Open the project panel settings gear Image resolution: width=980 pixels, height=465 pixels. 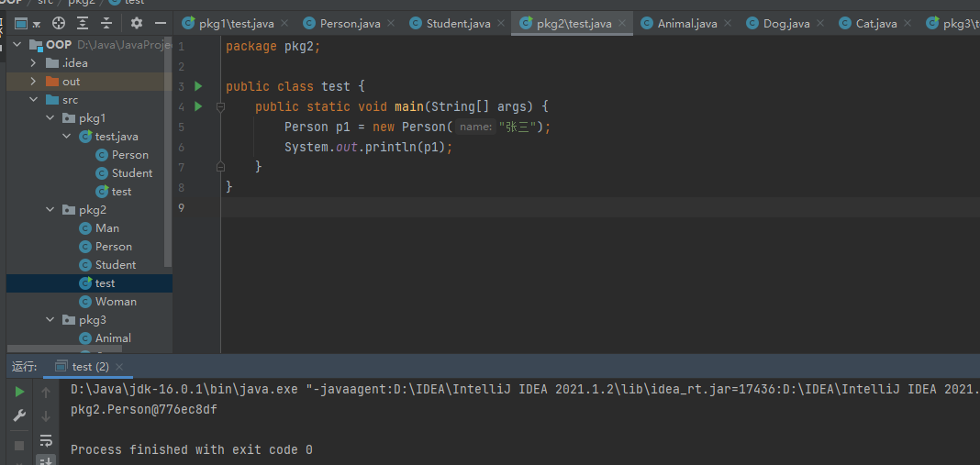(136, 24)
